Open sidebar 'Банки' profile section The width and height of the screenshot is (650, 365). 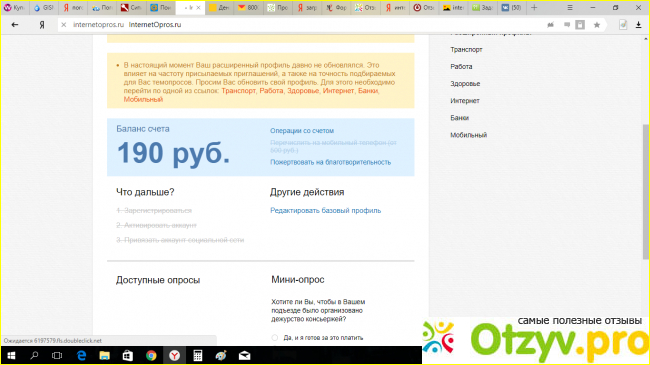tap(459, 118)
